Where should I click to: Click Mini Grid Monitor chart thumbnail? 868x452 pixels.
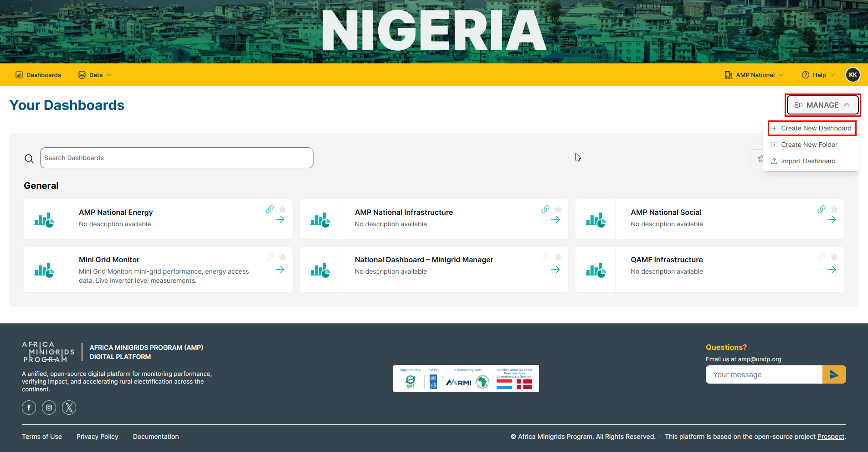[44, 270]
